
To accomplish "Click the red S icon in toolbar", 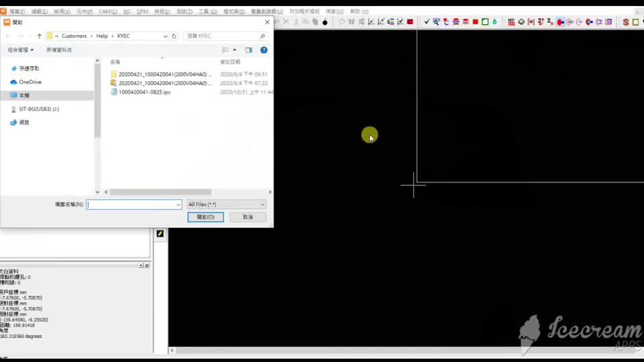I will (x=625, y=22).
